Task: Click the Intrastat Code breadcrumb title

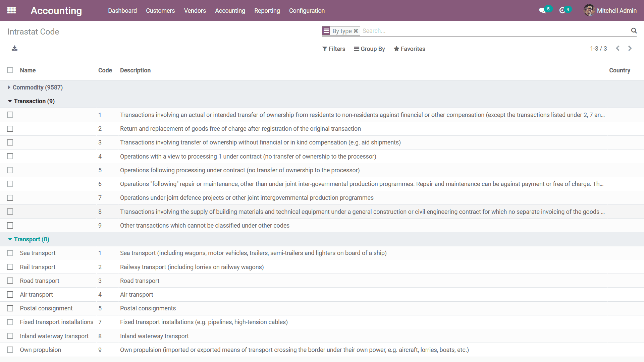Action: point(33,32)
